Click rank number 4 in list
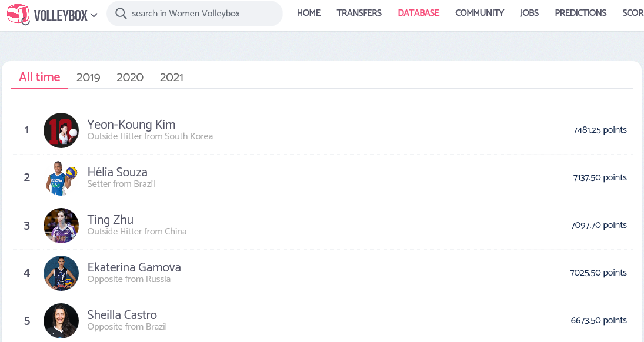The width and height of the screenshot is (644, 342). tap(26, 273)
